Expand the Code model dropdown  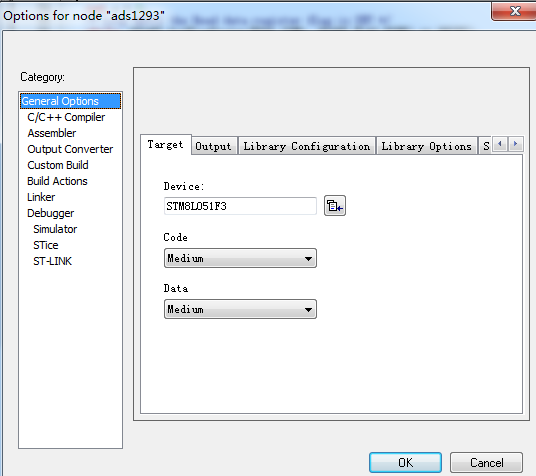240,258
